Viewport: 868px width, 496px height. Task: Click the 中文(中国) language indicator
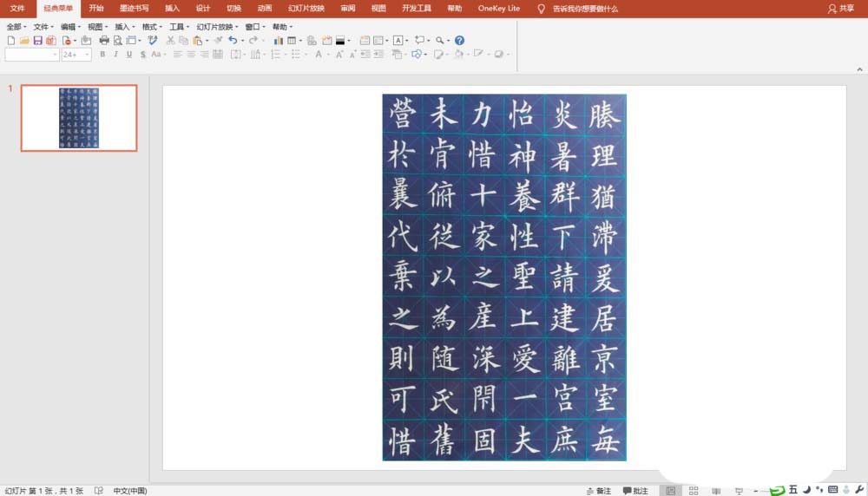[x=130, y=491]
